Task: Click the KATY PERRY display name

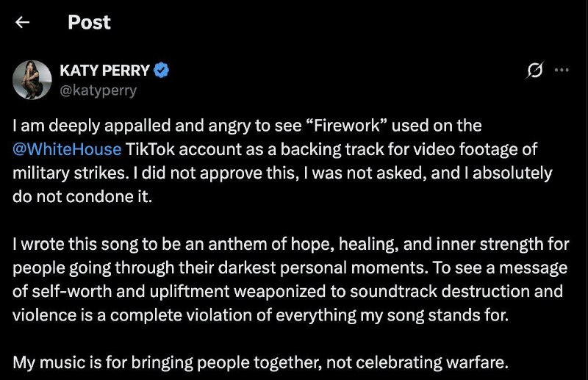Action: [104, 70]
